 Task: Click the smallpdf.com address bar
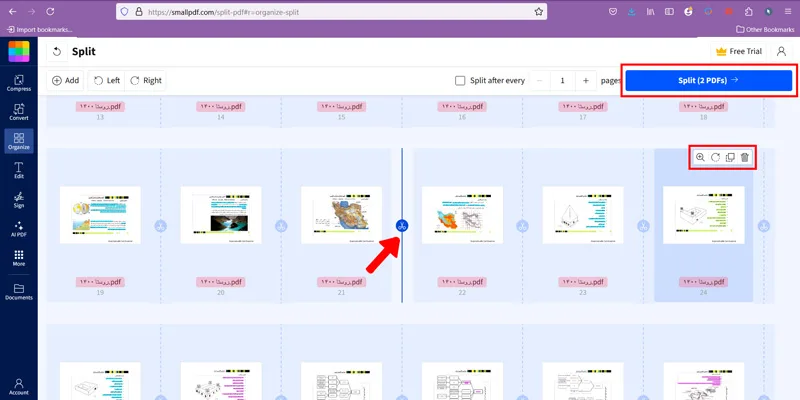click(332, 12)
